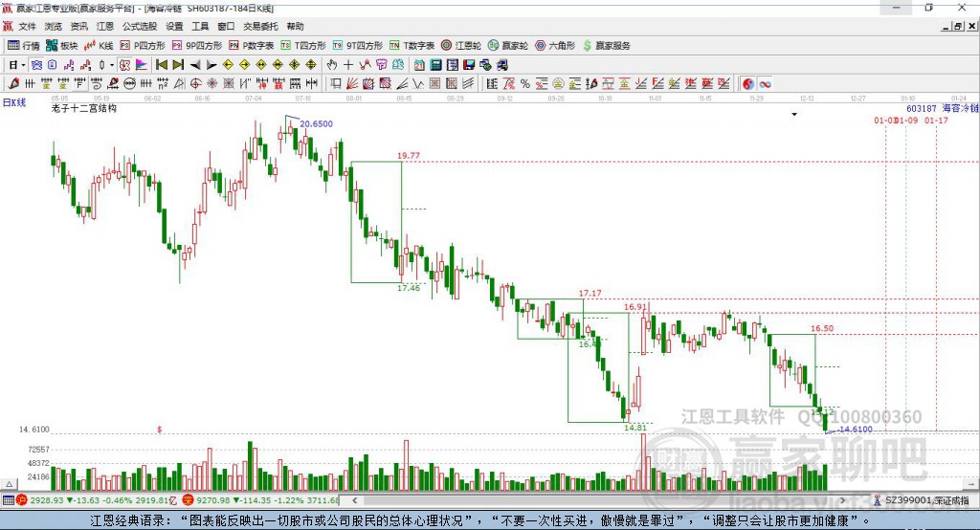Click the 16.50 resistance label

pyautogui.click(x=822, y=328)
